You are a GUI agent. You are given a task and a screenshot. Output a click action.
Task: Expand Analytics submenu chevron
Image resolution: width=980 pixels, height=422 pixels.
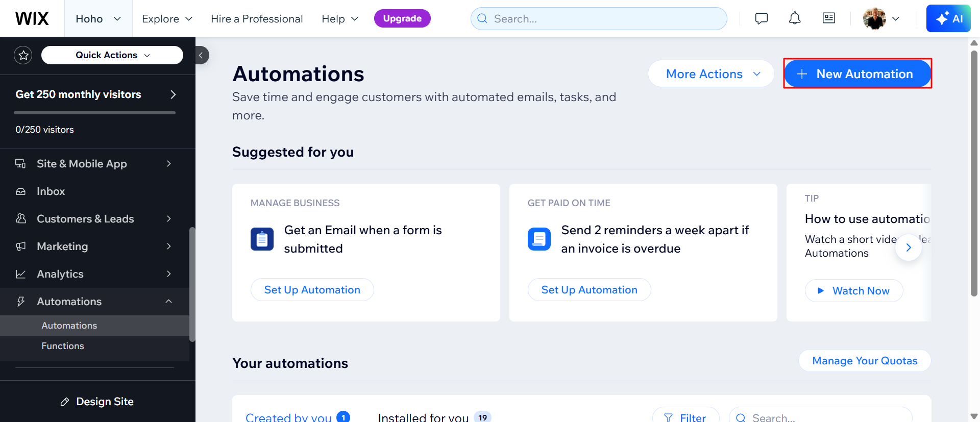(x=169, y=274)
